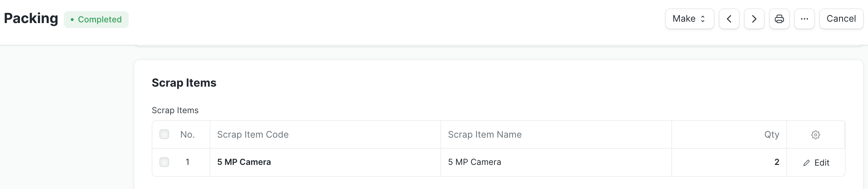868x189 pixels.
Task: Click the Scrap Item Name cell for row 1
Action: pyautogui.click(x=474, y=162)
